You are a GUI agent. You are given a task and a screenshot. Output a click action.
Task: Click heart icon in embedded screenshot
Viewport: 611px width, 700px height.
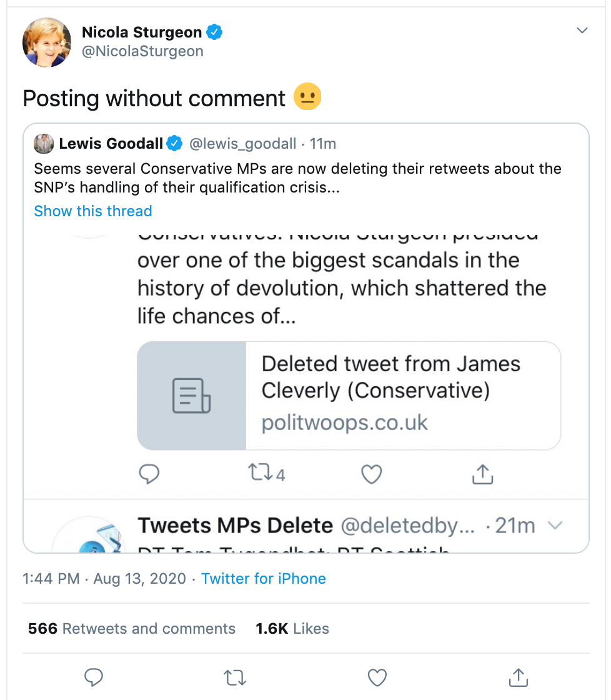[x=372, y=475]
